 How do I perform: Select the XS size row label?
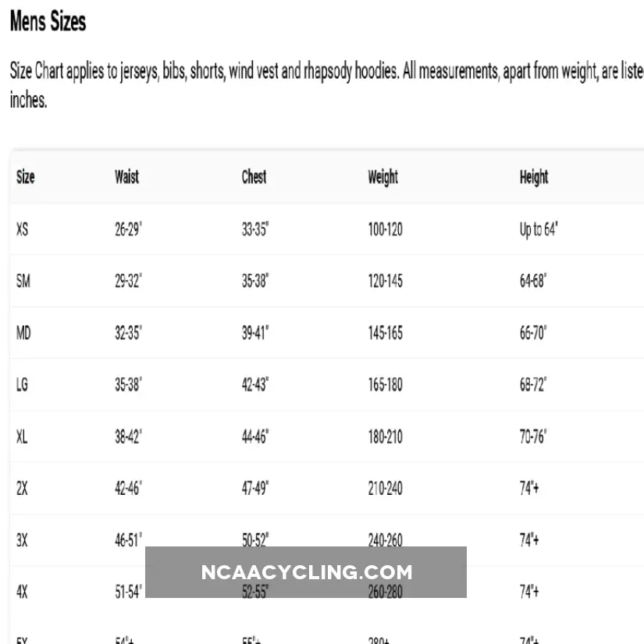point(23,229)
